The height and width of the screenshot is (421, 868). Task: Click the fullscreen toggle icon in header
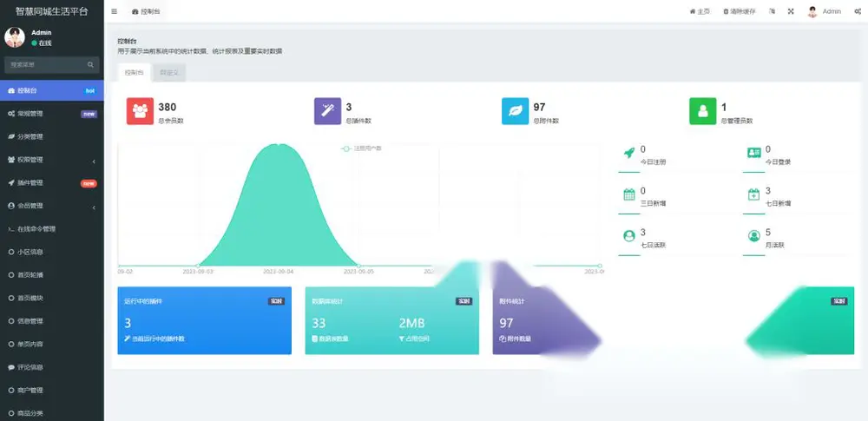pos(791,11)
